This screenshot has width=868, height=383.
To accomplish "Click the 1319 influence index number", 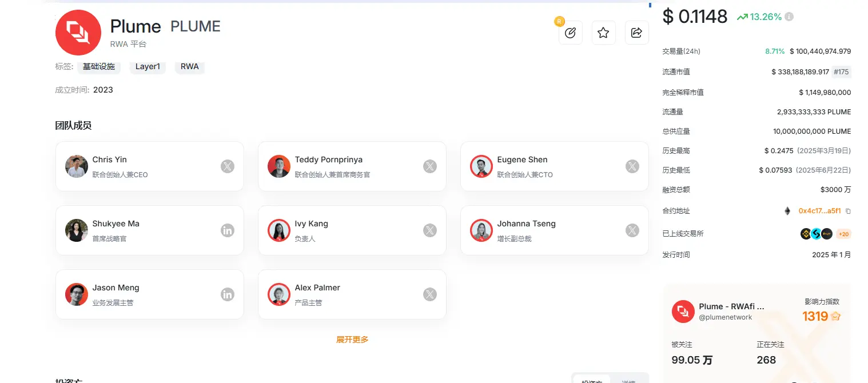I will pos(815,316).
